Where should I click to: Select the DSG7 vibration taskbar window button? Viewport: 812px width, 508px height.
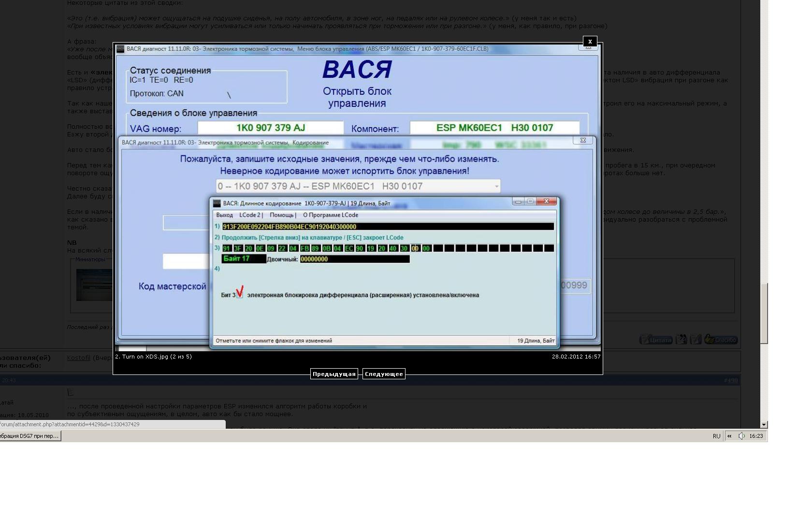tap(30, 436)
